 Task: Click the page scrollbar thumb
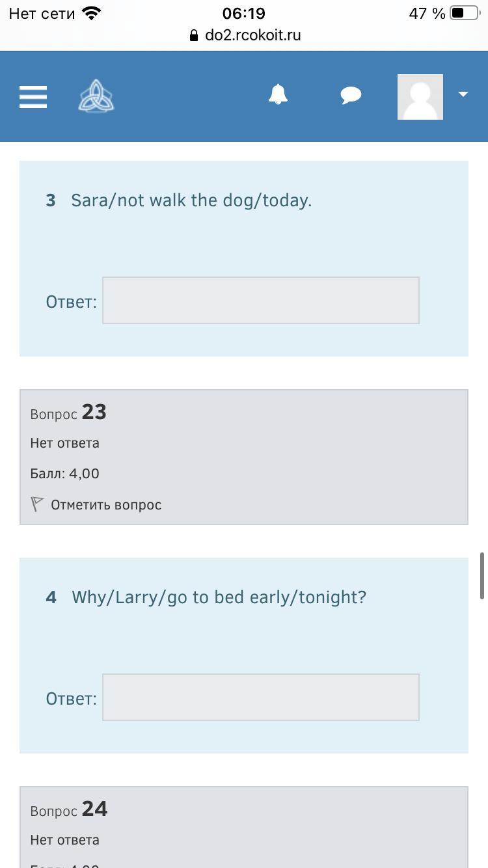(x=482, y=575)
